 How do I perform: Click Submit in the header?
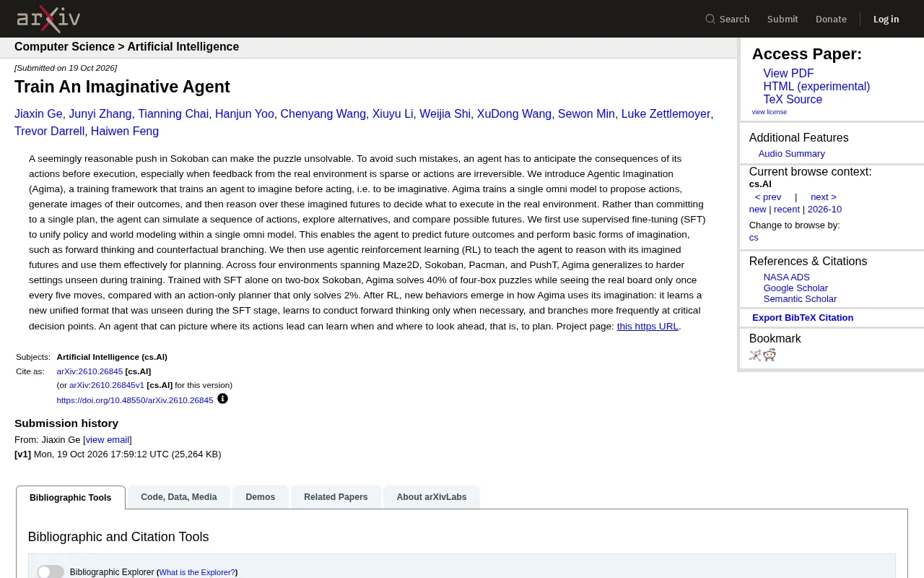783,19
